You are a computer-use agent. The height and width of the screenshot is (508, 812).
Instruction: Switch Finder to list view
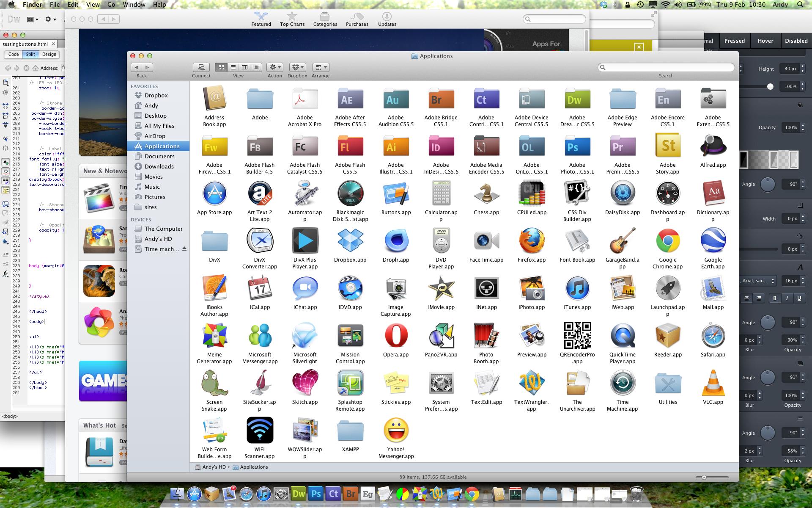pyautogui.click(x=233, y=67)
